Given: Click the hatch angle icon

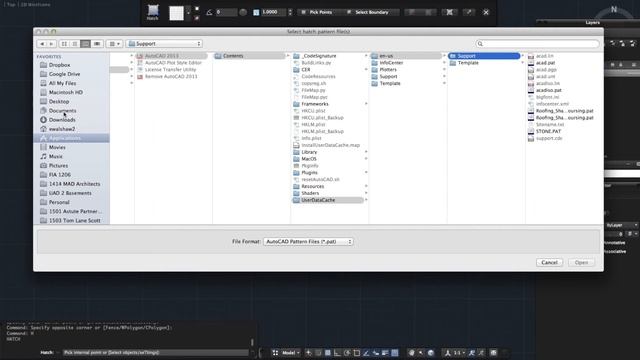Looking at the screenshot, I should point(209,12).
